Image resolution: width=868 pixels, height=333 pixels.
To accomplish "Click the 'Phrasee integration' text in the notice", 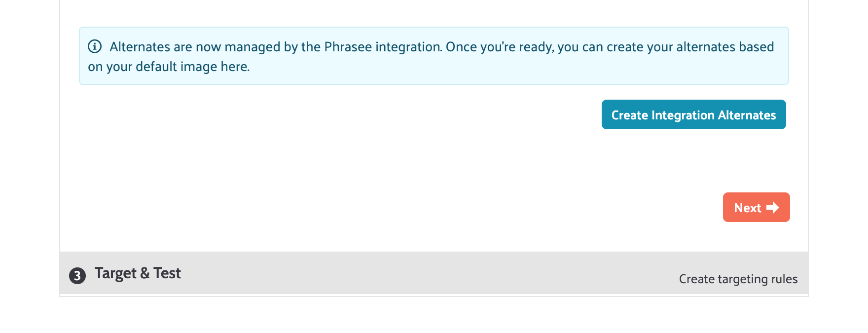I will [383, 47].
